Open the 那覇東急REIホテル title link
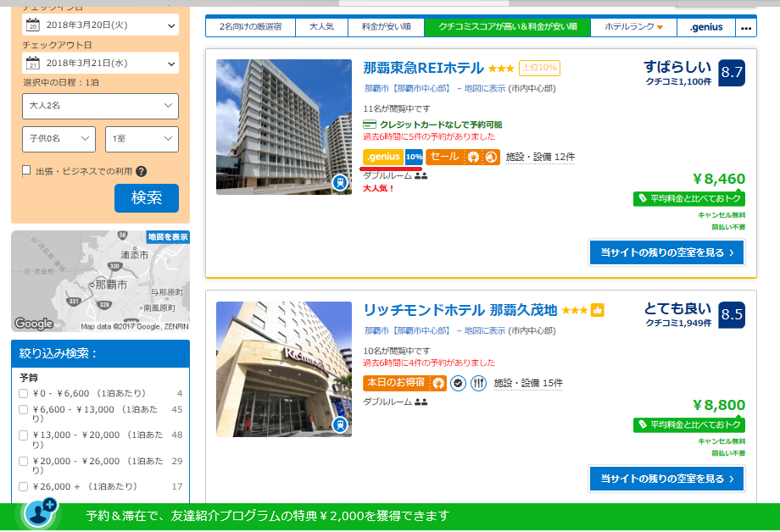This screenshot has width=780, height=532. (423, 68)
